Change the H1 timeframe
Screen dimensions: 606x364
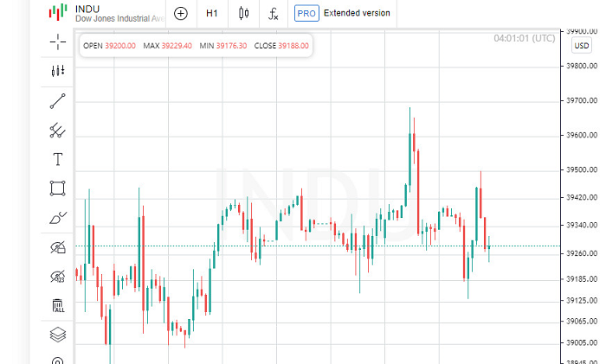[x=212, y=14]
